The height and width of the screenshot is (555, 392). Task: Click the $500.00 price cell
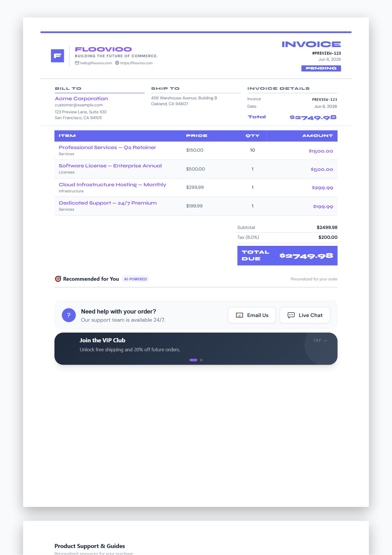coord(195,169)
